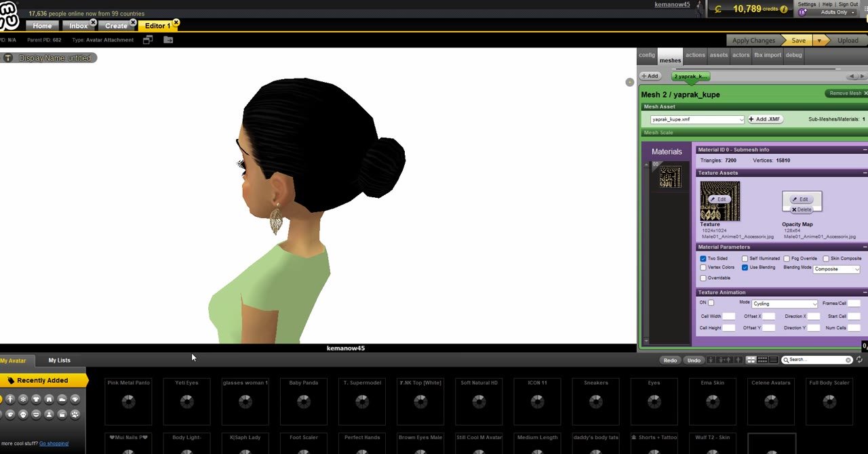
Task: Switch to the actions tab
Action: 695,56
